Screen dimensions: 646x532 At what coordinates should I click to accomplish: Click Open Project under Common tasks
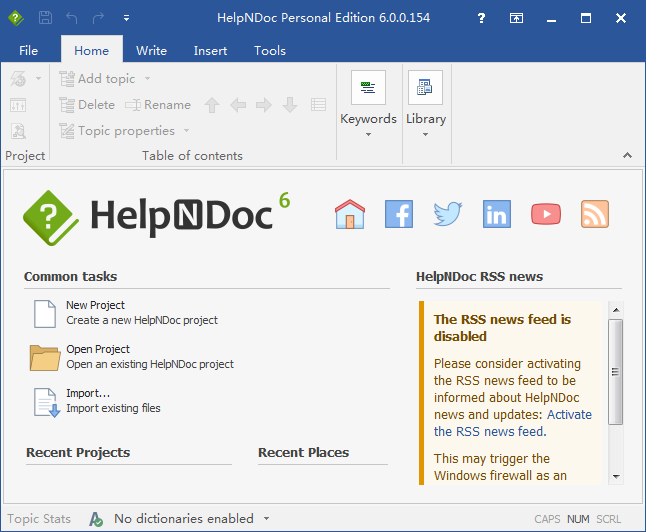pyautogui.click(x=150, y=357)
